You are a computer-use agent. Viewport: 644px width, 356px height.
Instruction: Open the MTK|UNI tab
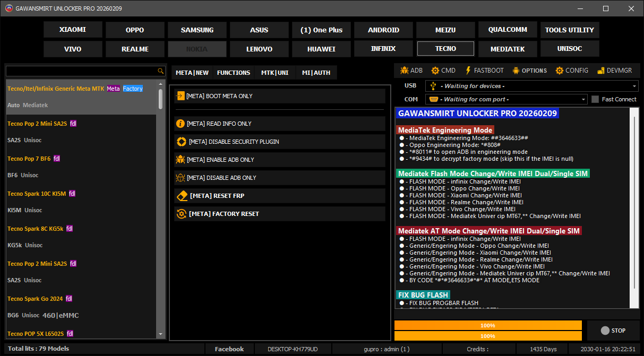point(274,73)
